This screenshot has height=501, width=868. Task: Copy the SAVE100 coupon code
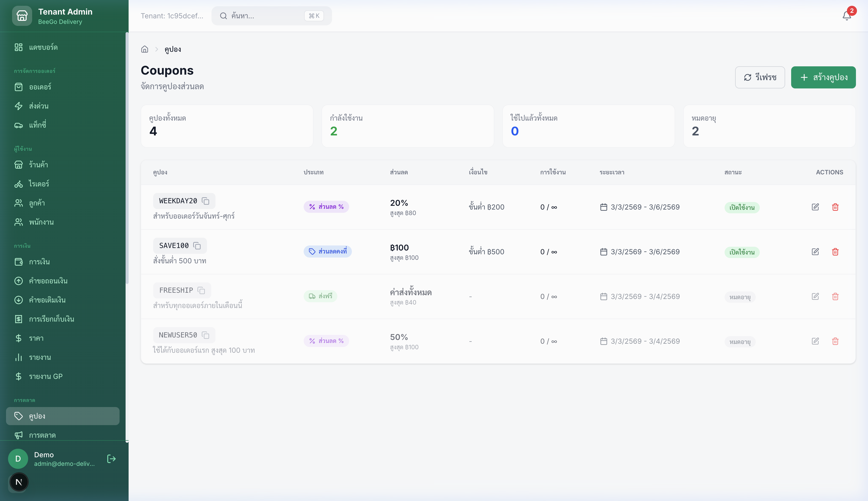197,246
